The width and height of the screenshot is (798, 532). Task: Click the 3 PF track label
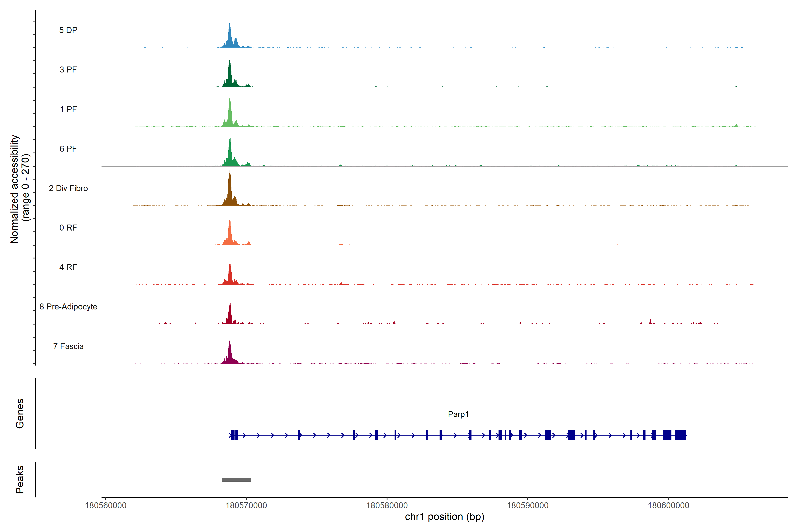(x=68, y=70)
